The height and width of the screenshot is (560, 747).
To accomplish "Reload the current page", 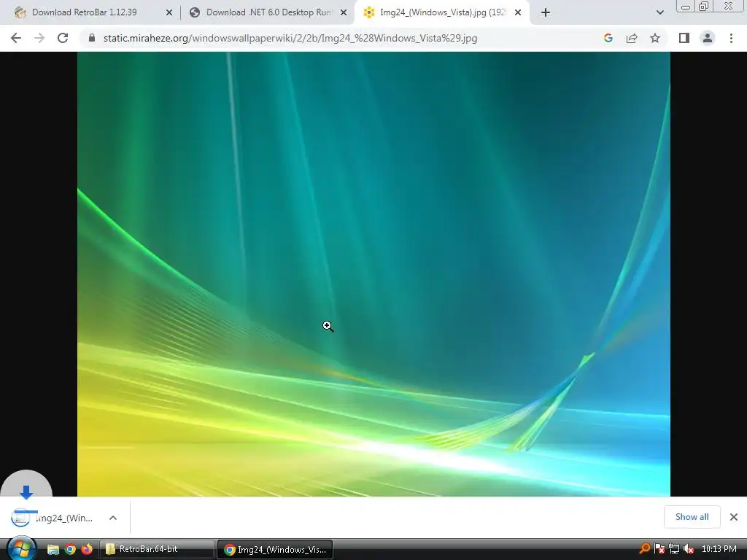I will click(x=63, y=38).
